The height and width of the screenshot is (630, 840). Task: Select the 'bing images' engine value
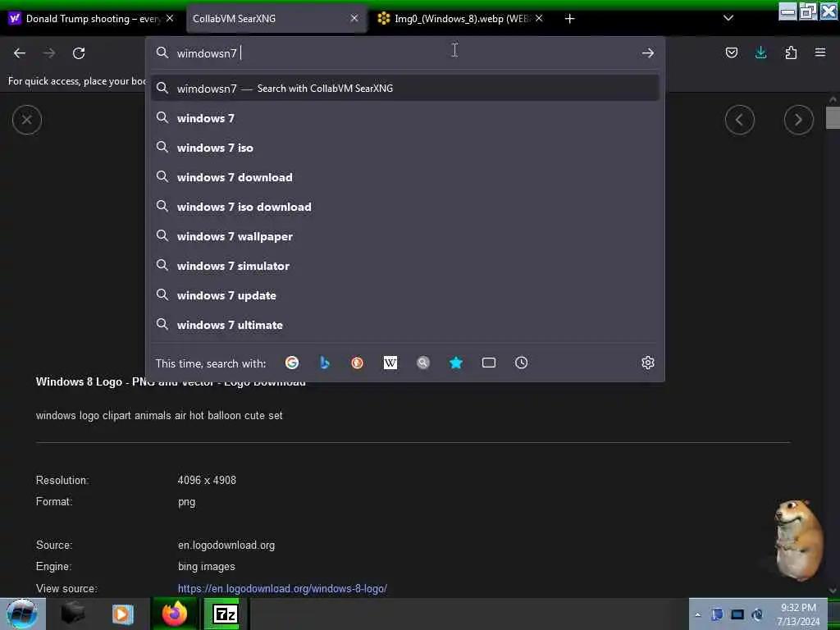[x=206, y=566]
